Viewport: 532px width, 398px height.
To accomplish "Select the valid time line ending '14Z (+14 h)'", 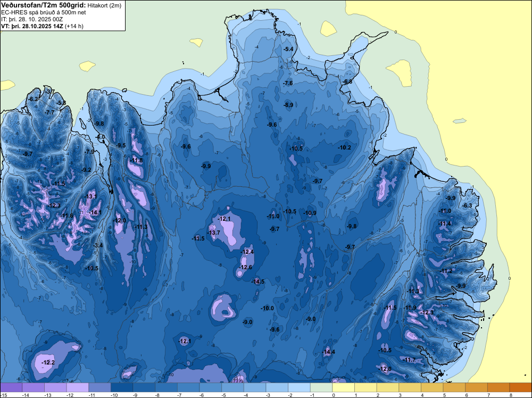I will coord(42,26).
